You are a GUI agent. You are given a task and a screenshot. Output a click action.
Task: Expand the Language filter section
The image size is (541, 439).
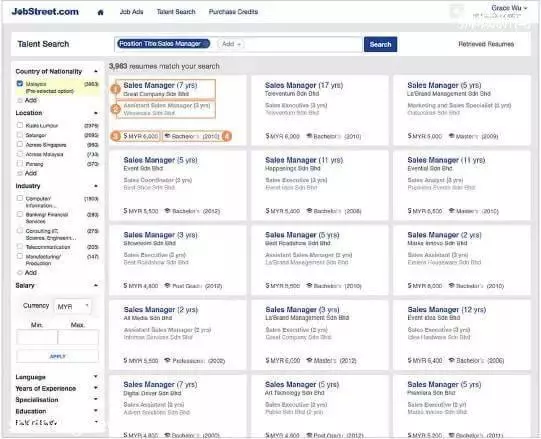[96, 377]
